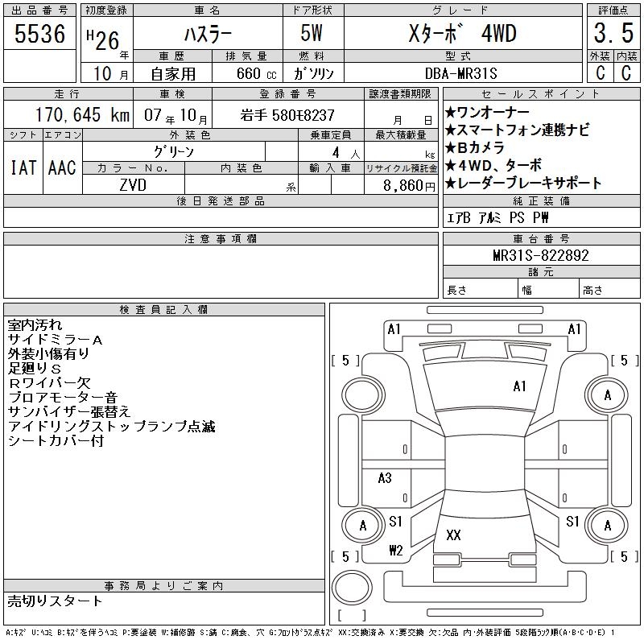The width and height of the screenshot is (644, 644).
Task: Select the 出品番号 header
Action: point(39,10)
